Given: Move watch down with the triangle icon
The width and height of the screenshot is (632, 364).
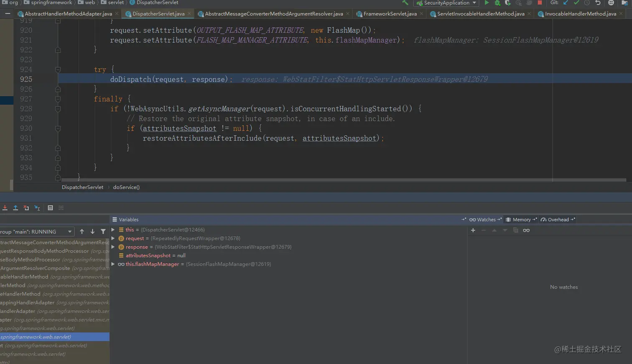Looking at the screenshot, I should coord(505,230).
